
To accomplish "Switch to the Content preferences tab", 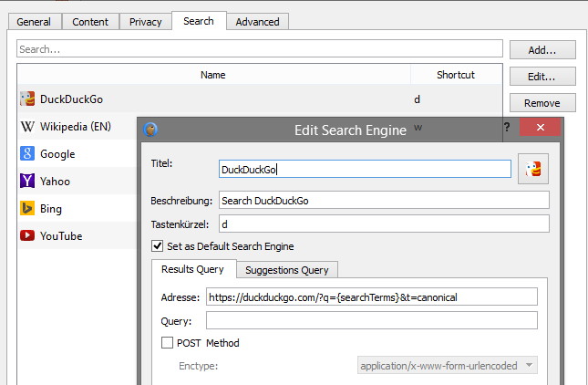I will point(90,22).
